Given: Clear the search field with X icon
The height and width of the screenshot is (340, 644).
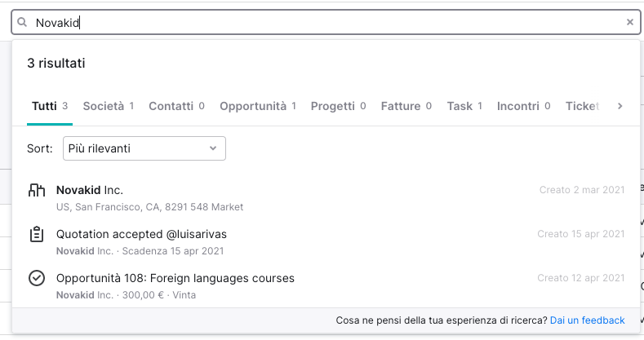Looking at the screenshot, I should (629, 22).
